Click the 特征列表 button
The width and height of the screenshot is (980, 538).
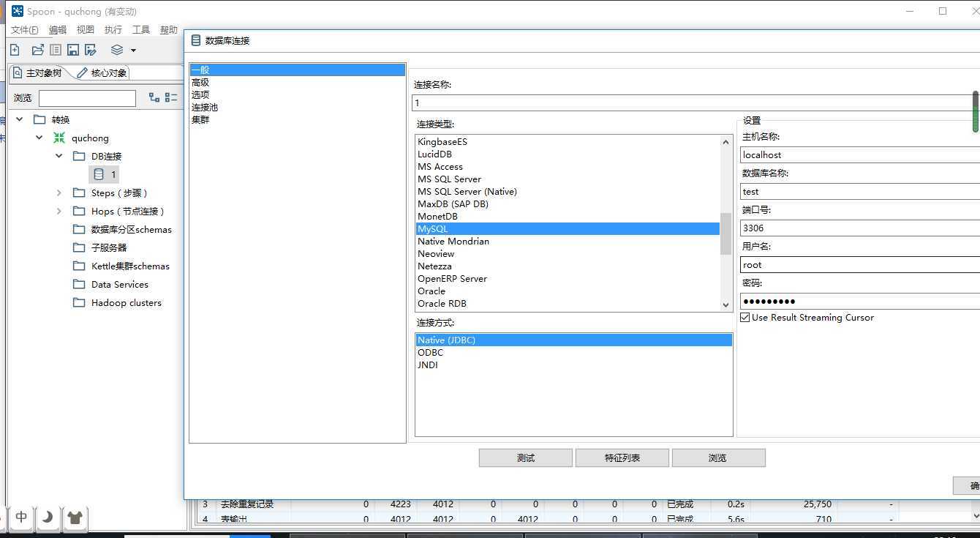click(622, 458)
